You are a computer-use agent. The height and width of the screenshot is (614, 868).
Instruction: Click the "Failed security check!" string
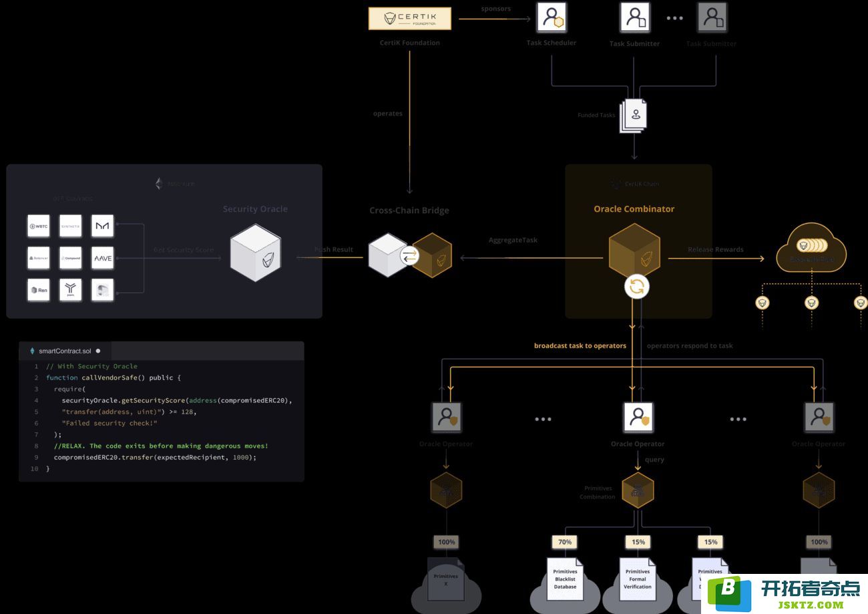coord(110,423)
